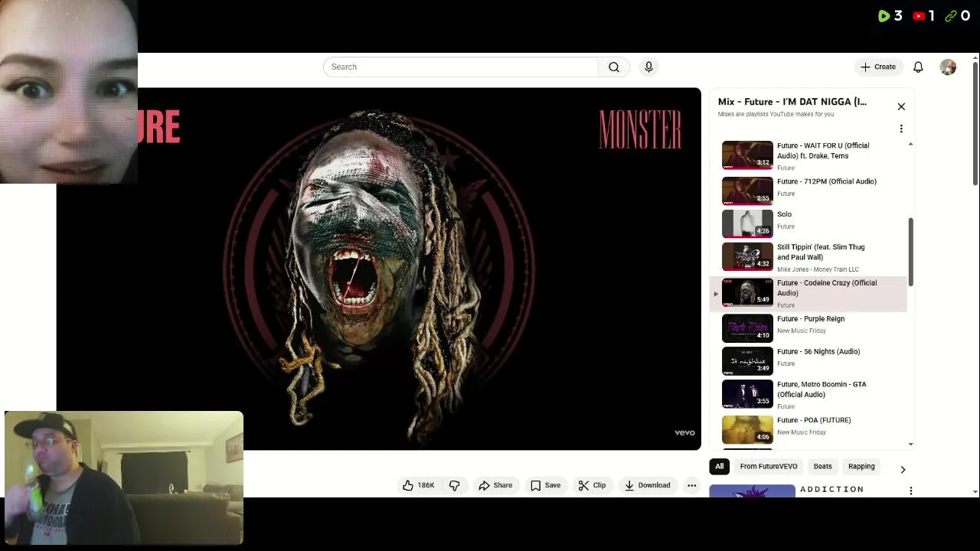This screenshot has height=551, width=980.
Task: Open the 712PM video thumbnail
Action: coord(747,191)
